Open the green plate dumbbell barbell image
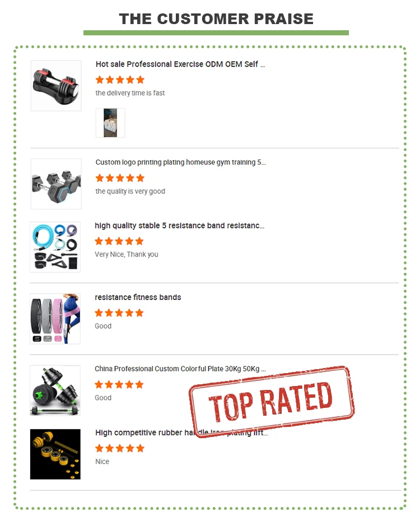This screenshot has height=516, width=420. click(55, 391)
